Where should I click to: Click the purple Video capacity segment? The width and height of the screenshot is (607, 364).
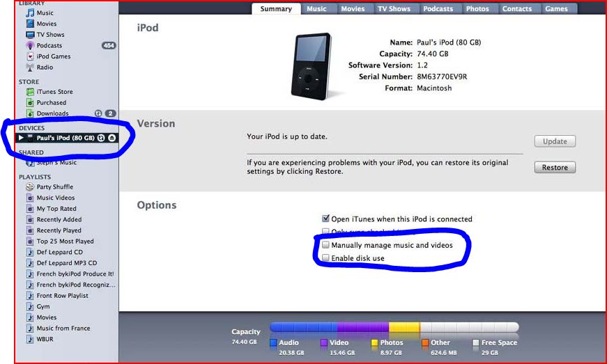tap(363, 327)
